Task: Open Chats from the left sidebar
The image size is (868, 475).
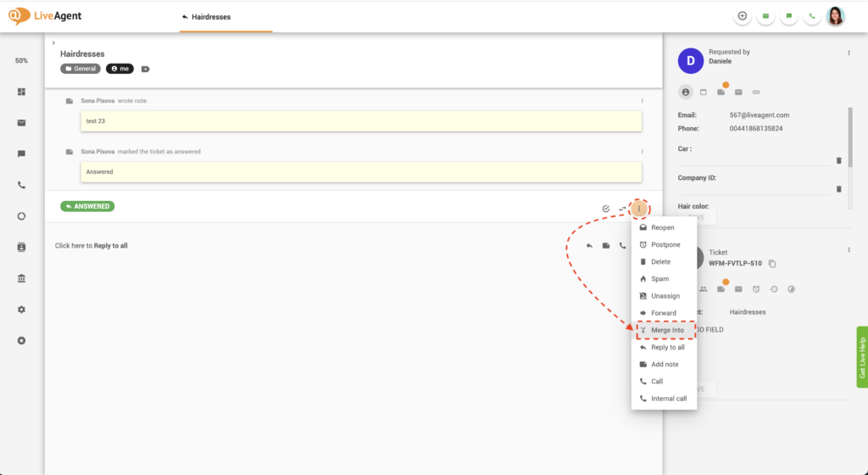Action: [21, 154]
